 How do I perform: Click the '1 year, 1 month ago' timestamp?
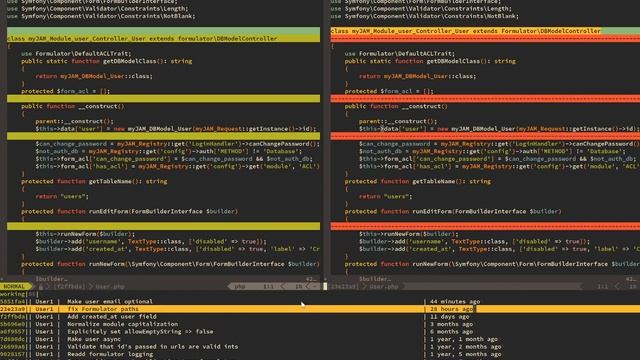pyautogui.click(x=464, y=339)
